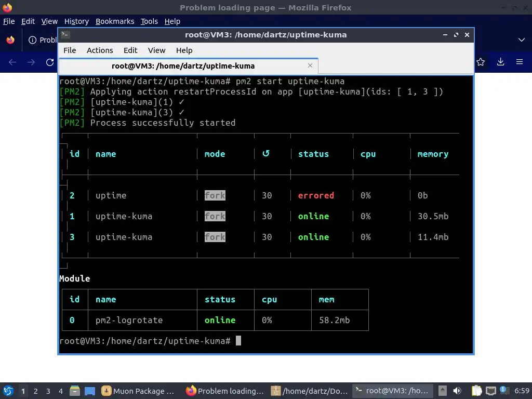Switch to workspace 4 in the pager
532x399 pixels.
pyautogui.click(x=61, y=391)
